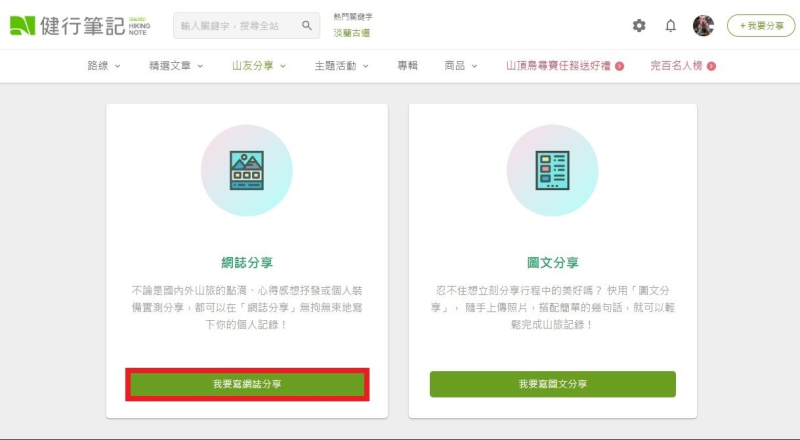Screen dimensions: 800x440
Task: Click the 圖文分享 photo-text illustration icon
Action: [x=552, y=170]
